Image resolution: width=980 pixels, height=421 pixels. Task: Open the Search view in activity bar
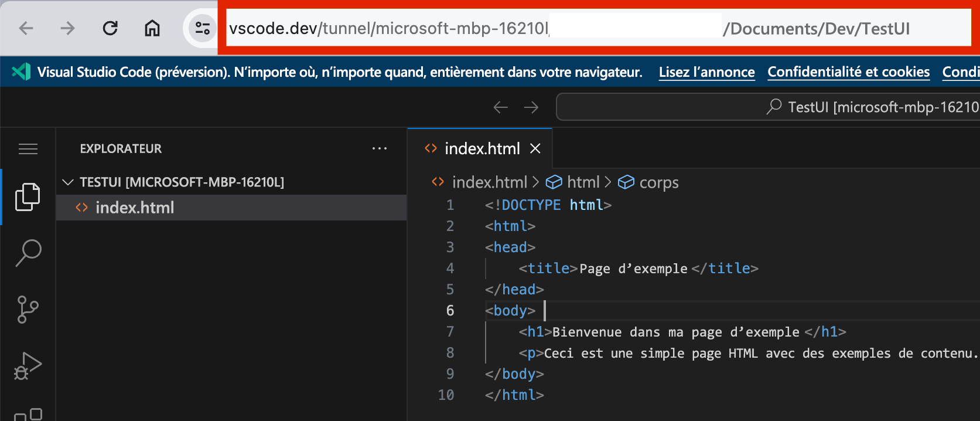coord(28,253)
